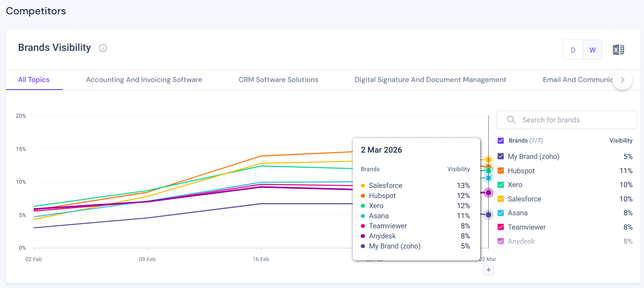644x288 pixels.
Task: Click the Brands Visibility info icon
Action: point(103,48)
